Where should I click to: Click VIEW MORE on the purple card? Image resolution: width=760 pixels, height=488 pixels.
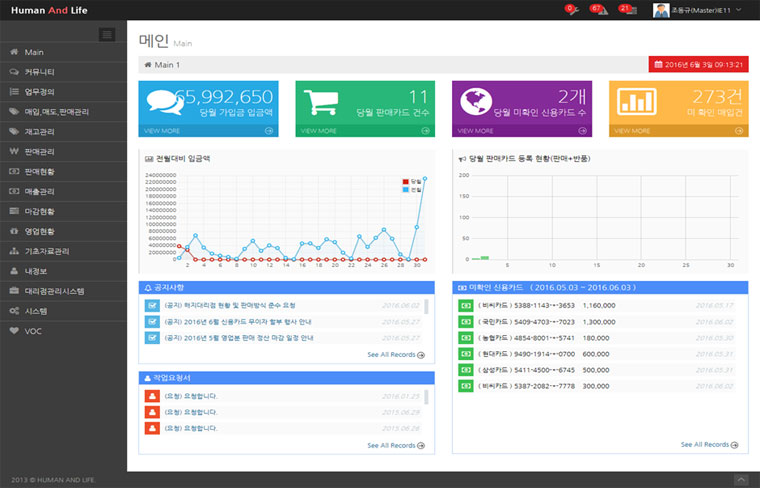(475, 131)
